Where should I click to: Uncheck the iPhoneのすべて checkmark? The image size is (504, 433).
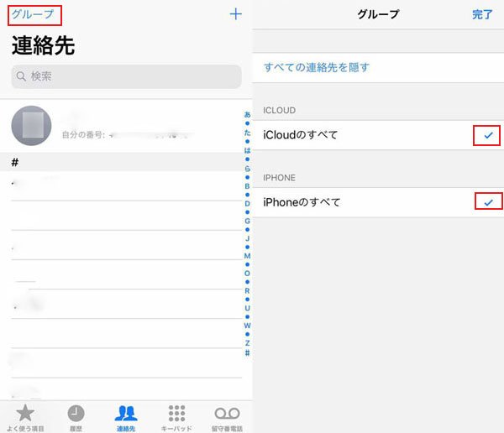(x=488, y=202)
